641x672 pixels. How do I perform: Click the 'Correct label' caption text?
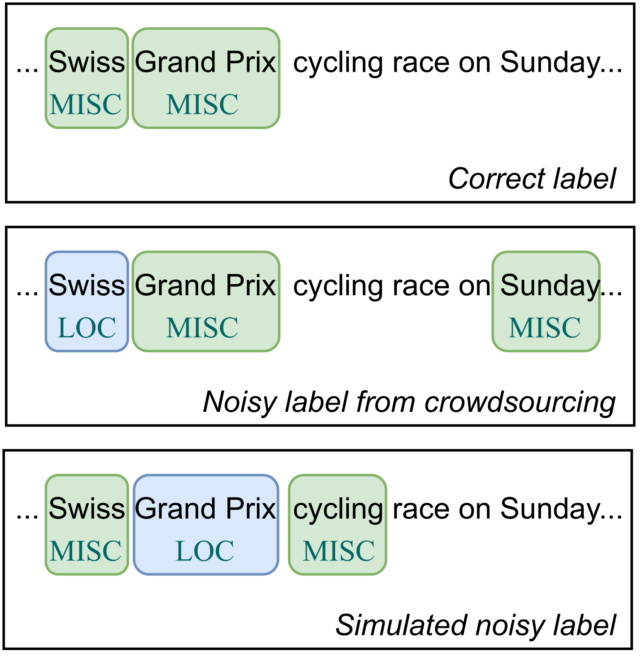(532, 179)
